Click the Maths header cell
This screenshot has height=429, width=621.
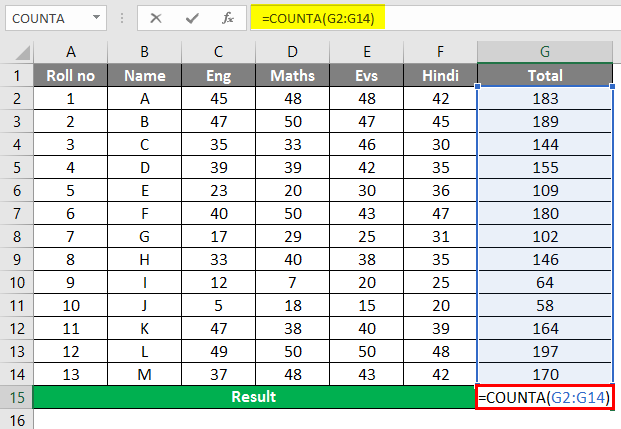[293, 75]
